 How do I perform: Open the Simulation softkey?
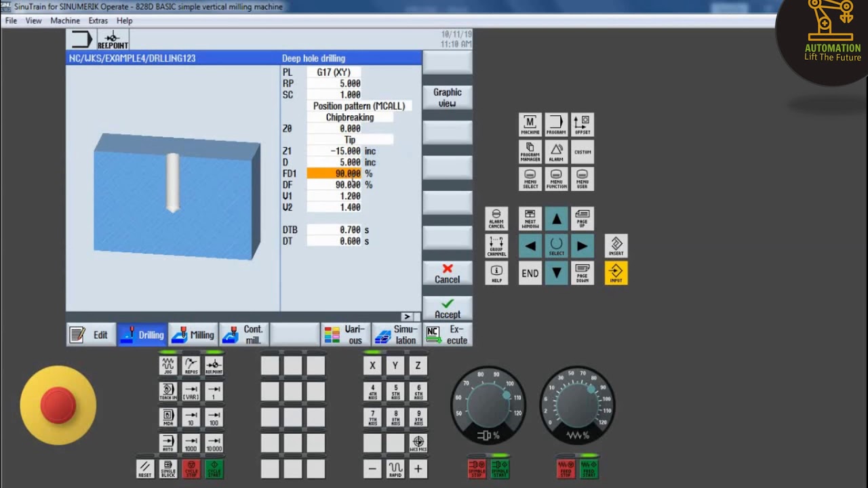coord(397,335)
